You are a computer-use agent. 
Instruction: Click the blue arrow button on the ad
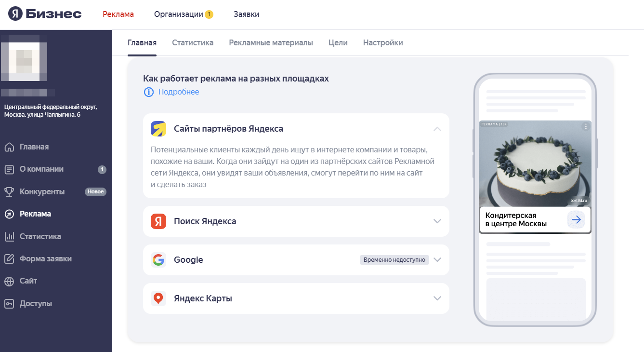[x=576, y=220]
